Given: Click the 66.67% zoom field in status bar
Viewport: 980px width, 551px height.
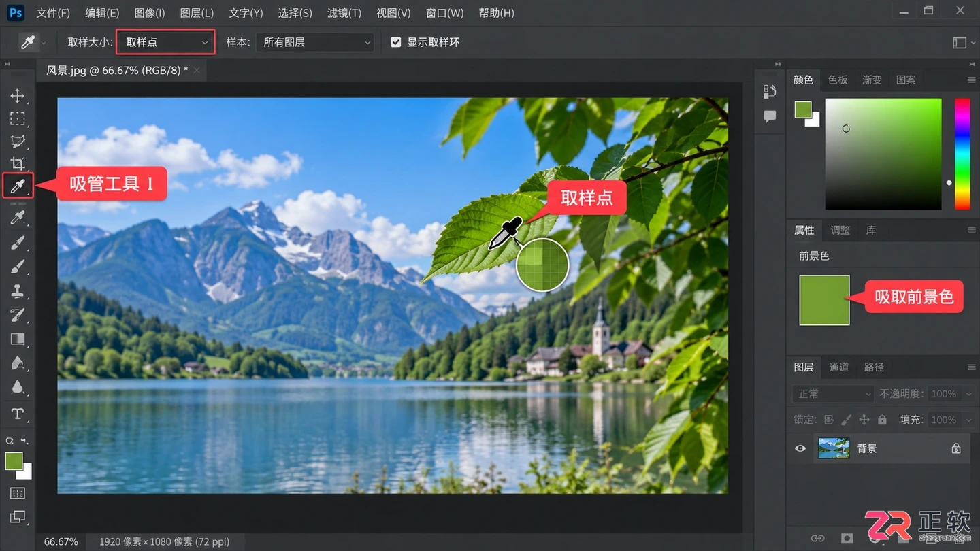Looking at the screenshot, I should [61, 542].
